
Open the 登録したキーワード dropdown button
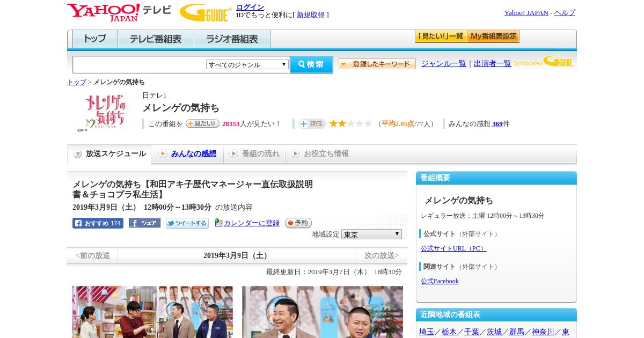point(377,64)
